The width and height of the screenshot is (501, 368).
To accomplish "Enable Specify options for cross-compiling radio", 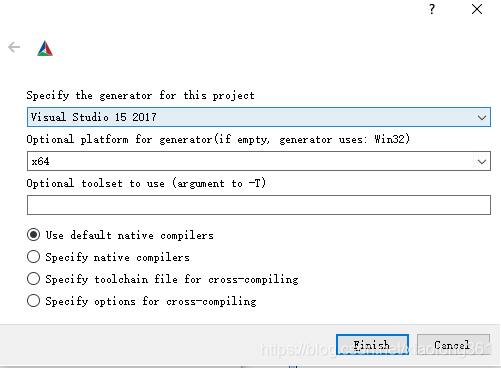I will tap(33, 301).
